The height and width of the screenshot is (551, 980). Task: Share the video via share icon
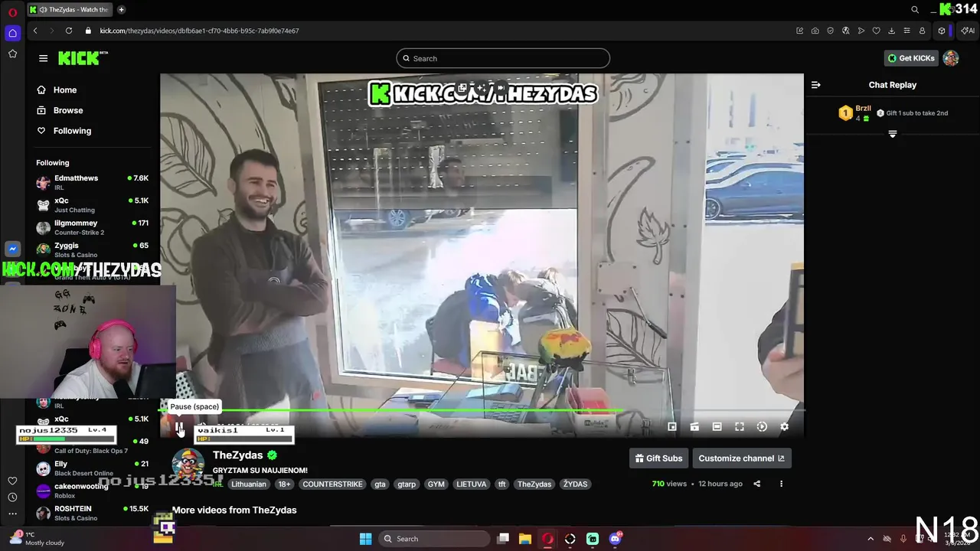tap(756, 484)
